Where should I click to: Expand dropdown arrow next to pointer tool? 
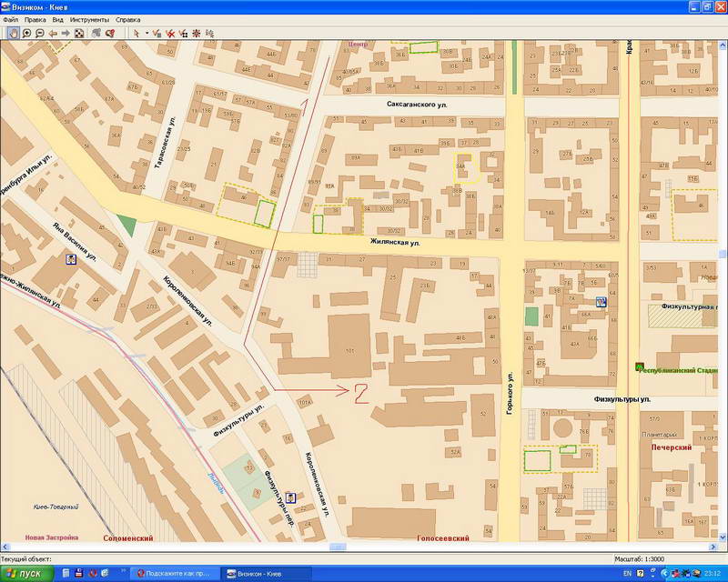(x=147, y=33)
